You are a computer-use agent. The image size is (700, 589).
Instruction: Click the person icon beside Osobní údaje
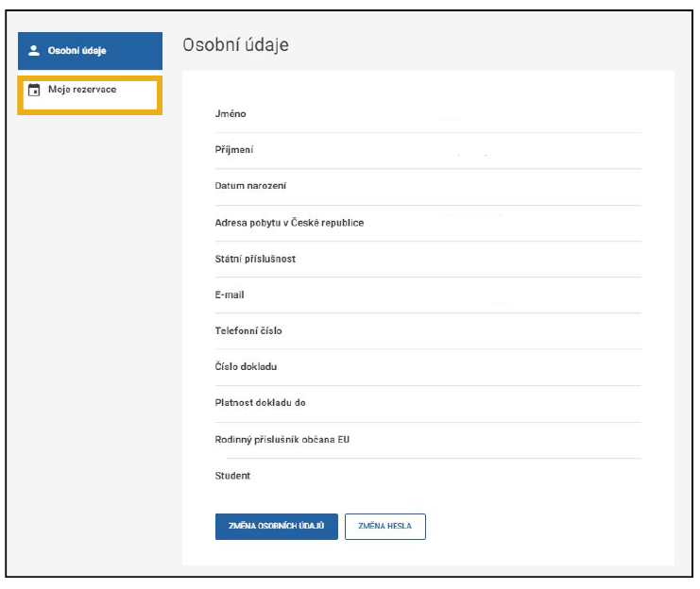(34, 50)
